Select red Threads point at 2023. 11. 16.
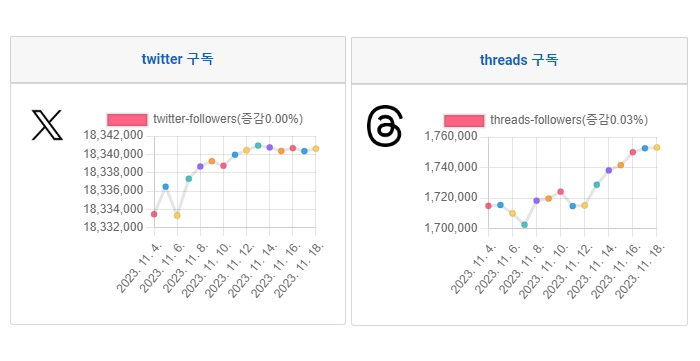The height and width of the screenshot is (361, 700). click(x=633, y=152)
